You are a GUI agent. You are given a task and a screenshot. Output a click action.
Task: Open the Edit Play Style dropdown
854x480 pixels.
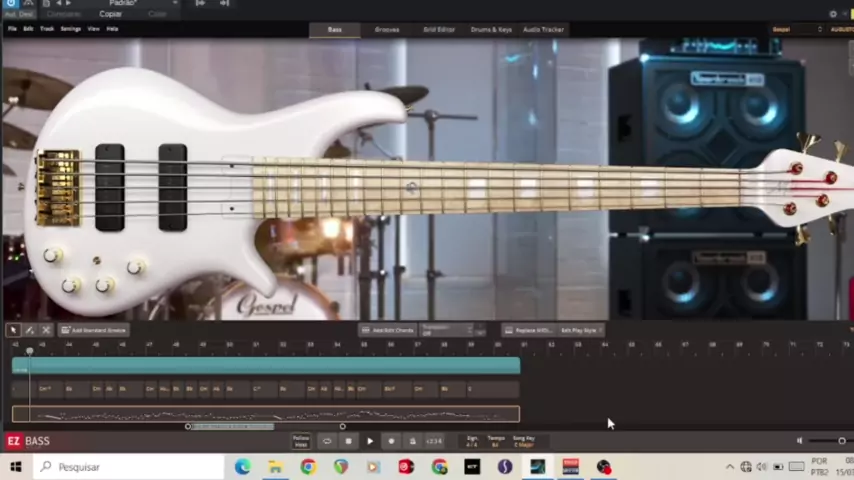(x=580, y=330)
